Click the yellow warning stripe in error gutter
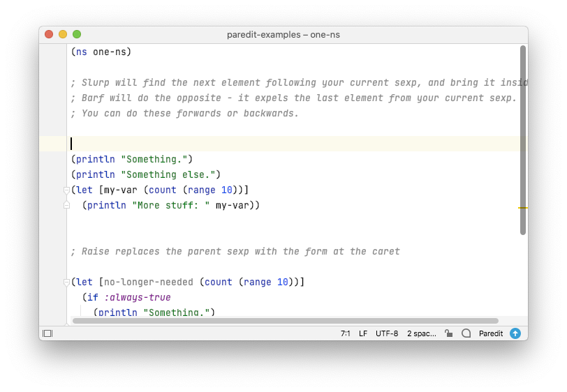 coord(523,208)
